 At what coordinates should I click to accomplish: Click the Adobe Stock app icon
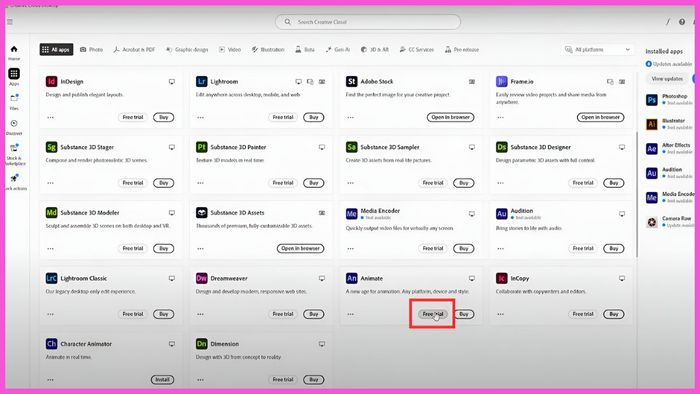click(351, 81)
